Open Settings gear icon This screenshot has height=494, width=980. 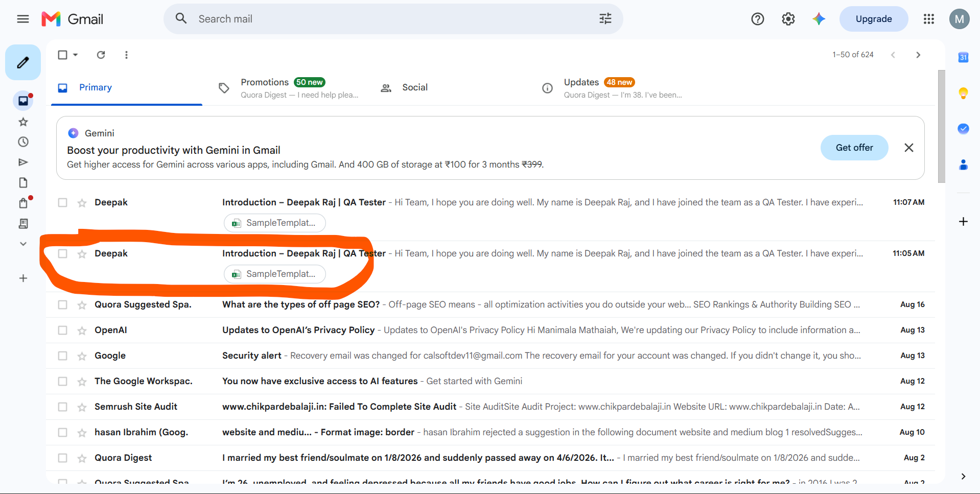(x=788, y=19)
